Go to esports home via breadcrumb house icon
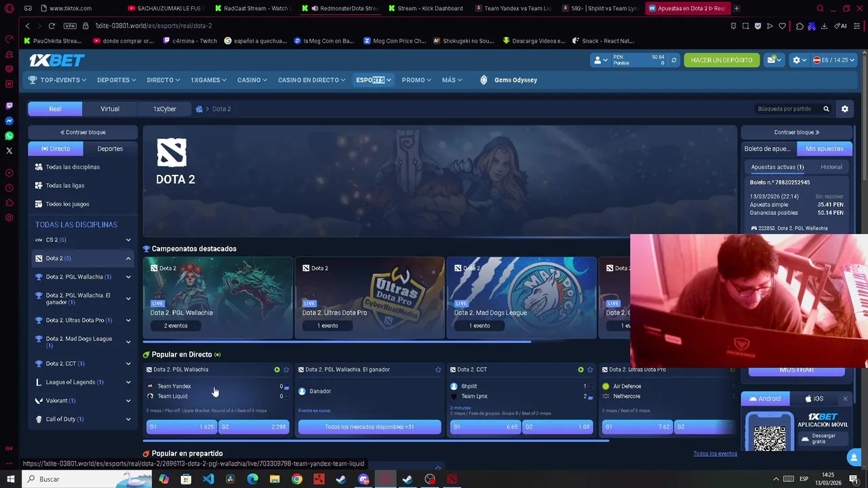Screen dimensions: 868x488 point(199,108)
